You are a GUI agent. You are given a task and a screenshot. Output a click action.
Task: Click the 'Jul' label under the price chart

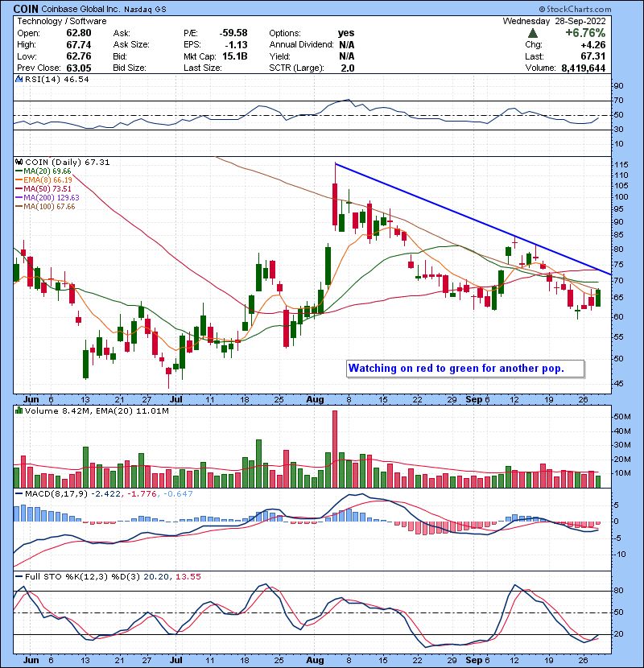pyautogui.click(x=176, y=400)
